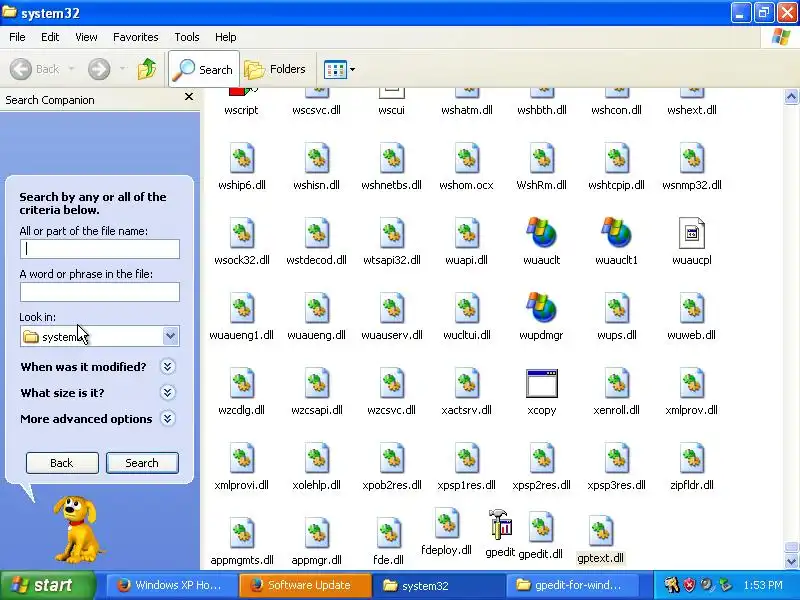Select the wuaucpl control panel file
Screen dimensions: 800x600
(691, 233)
